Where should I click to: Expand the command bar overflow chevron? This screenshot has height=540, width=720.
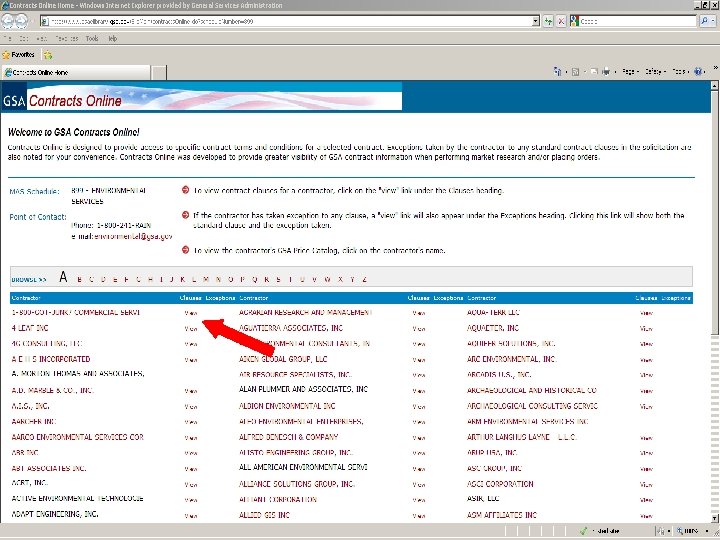(715, 68)
